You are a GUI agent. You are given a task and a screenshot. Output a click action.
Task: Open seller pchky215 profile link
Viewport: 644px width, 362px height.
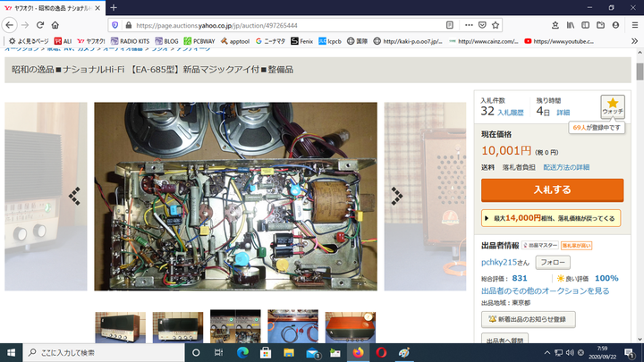pos(505,262)
